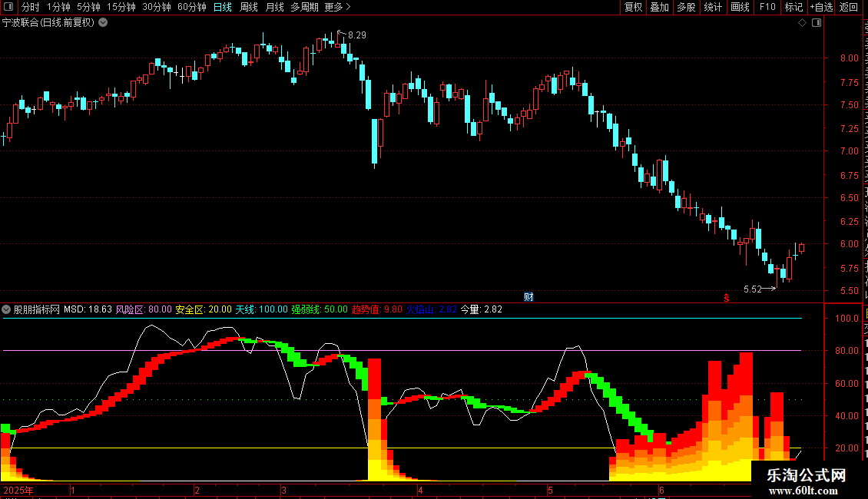Toggle the side panel icon in chart corner

click(x=817, y=23)
